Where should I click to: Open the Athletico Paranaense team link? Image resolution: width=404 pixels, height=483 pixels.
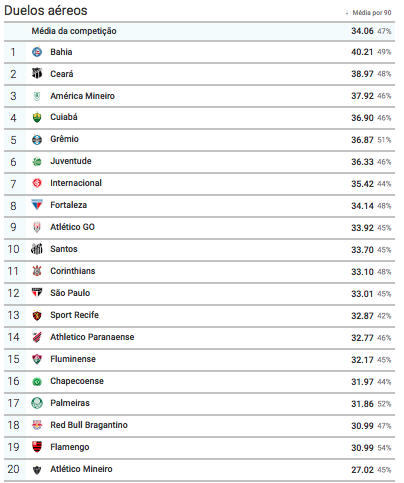point(92,337)
